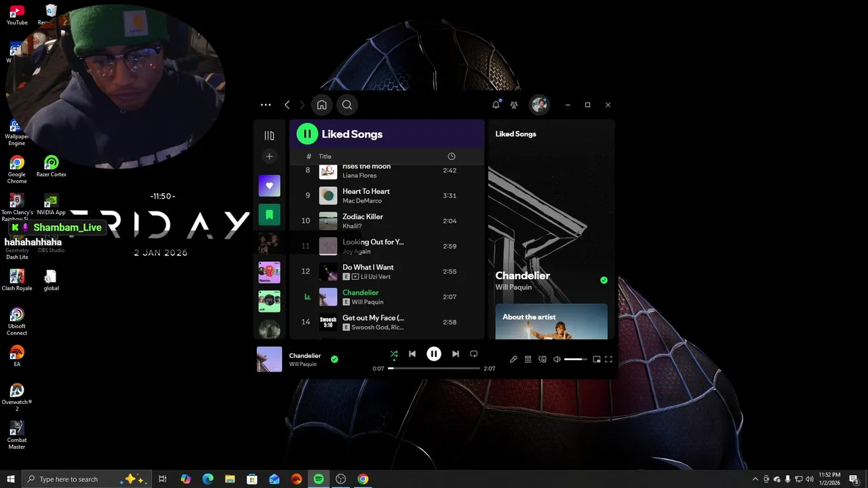Open Connect to a device icon

[x=542, y=359]
